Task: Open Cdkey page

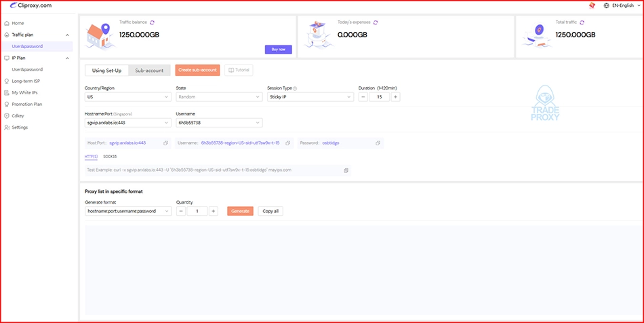Action: (18, 116)
